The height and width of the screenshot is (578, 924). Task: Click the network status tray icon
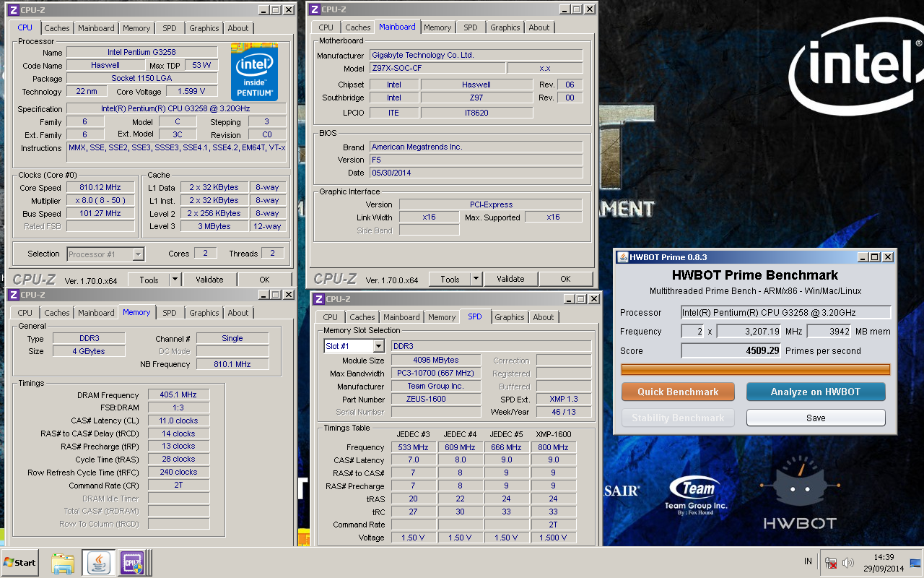click(831, 563)
